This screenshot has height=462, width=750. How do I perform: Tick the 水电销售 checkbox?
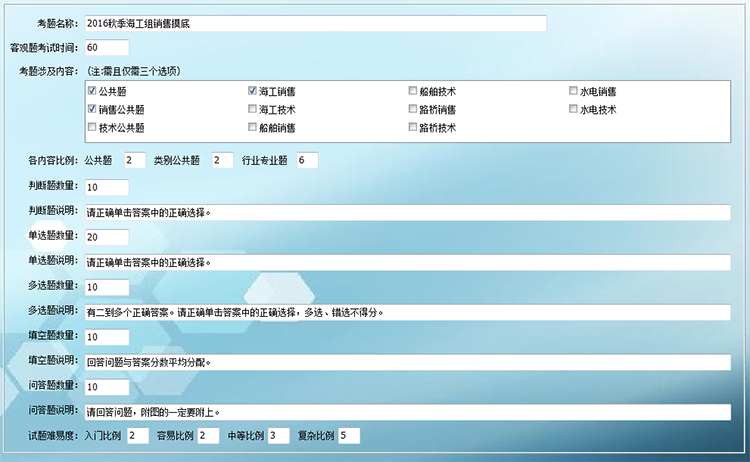tap(574, 91)
